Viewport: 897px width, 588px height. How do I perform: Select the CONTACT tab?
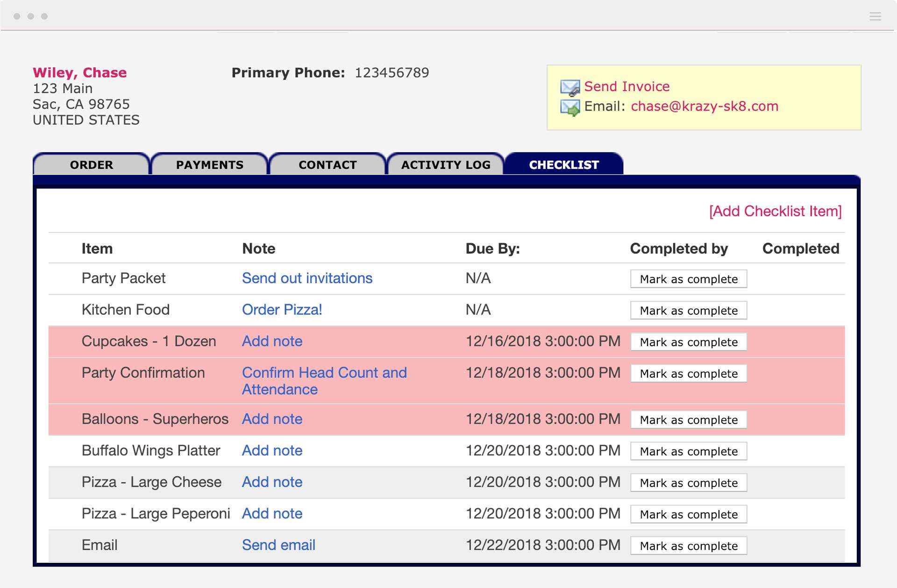pos(327,164)
